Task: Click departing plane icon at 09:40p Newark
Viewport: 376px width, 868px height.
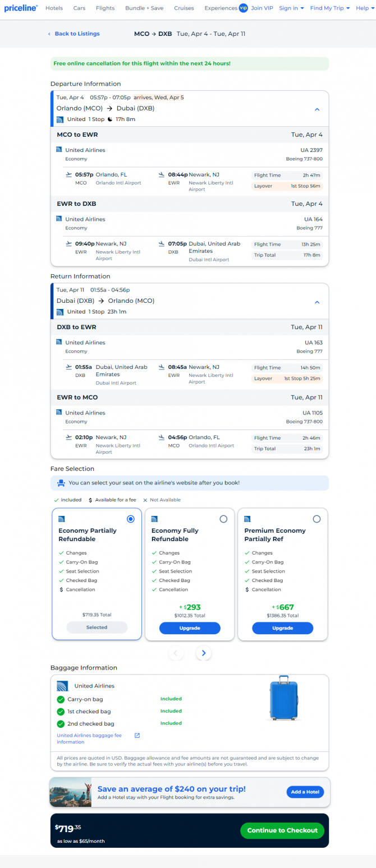Action: pos(70,243)
